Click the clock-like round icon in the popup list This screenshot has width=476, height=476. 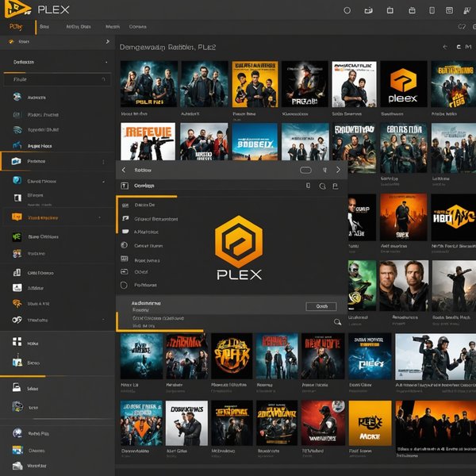[125, 245]
